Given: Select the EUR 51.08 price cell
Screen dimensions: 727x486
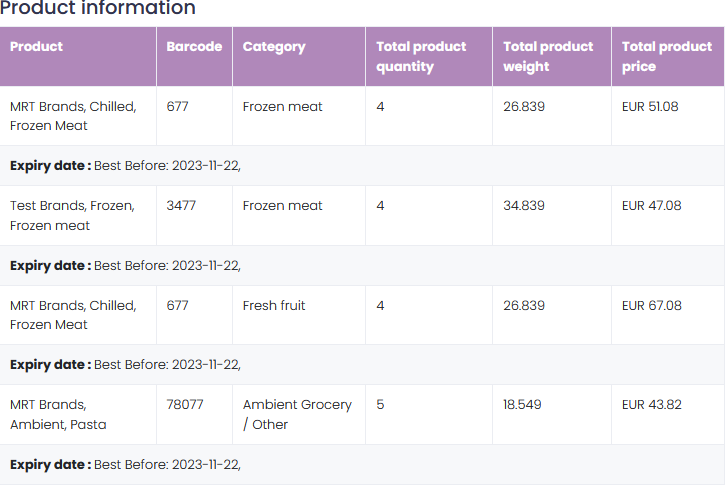Looking at the screenshot, I should coord(650,106).
